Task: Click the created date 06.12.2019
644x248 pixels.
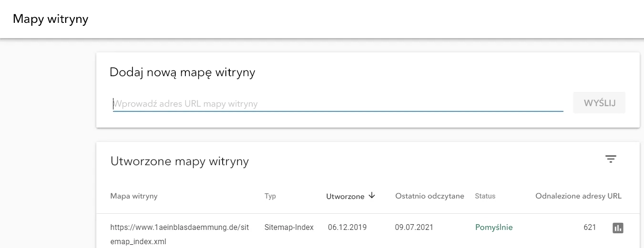Action: pos(347,228)
